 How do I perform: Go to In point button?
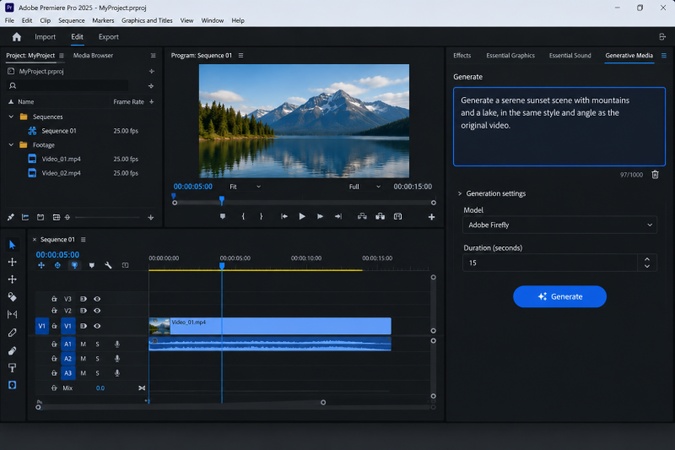[284, 217]
